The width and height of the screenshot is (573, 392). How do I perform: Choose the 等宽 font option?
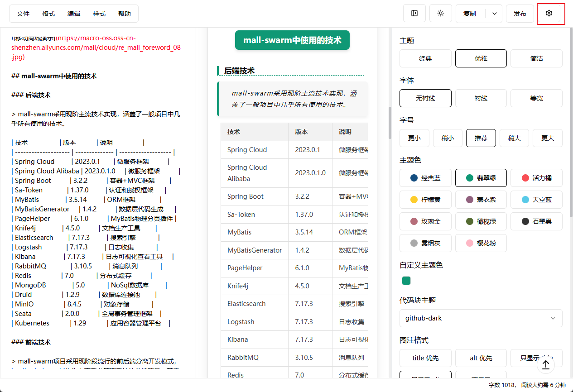pyautogui.click(x=537, y=98)
